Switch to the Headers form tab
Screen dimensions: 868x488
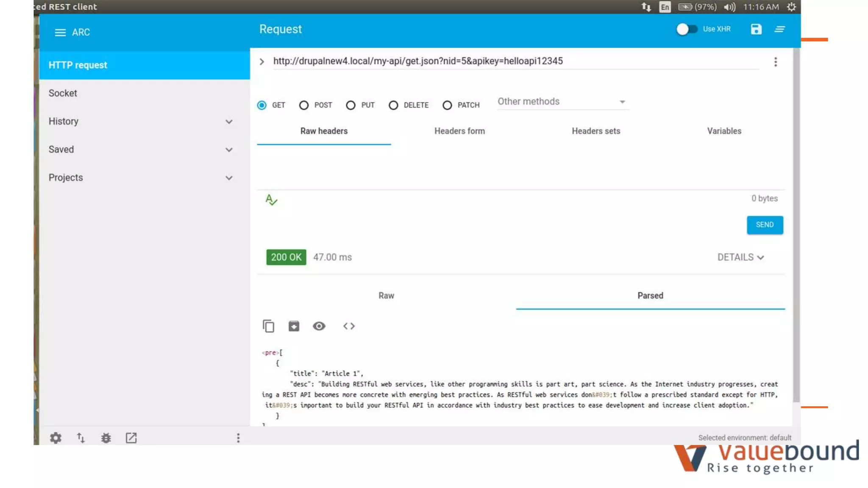pyautogui.click(x=459, y=131)
